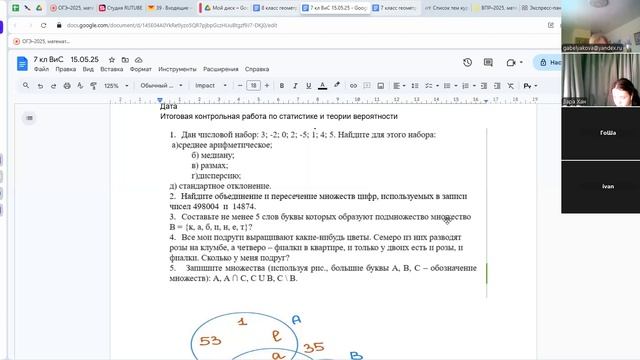Toggle bold formatting

[282, 86]
